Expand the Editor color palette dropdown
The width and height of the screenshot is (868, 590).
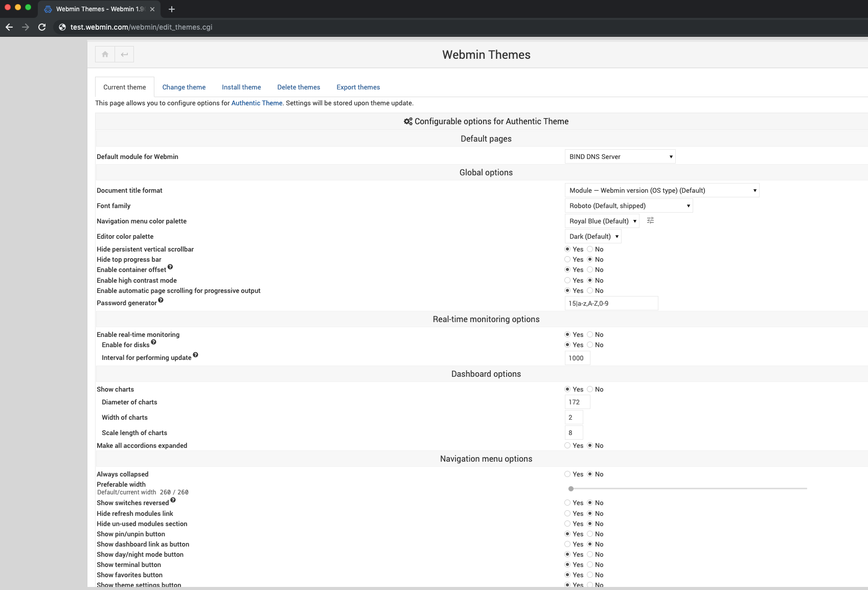pyautogui.click(x=592, y=236)
